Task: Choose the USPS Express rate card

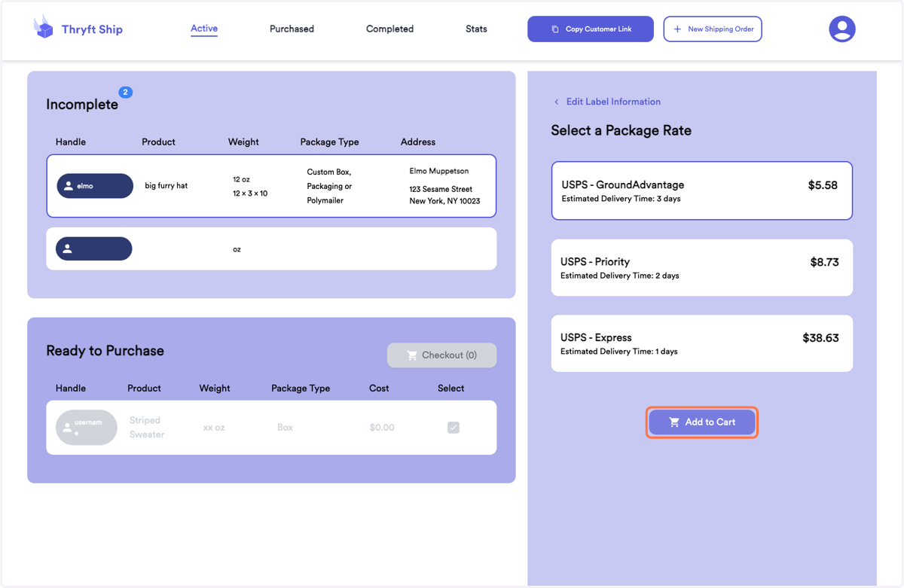Action: [x=702, y=343]
